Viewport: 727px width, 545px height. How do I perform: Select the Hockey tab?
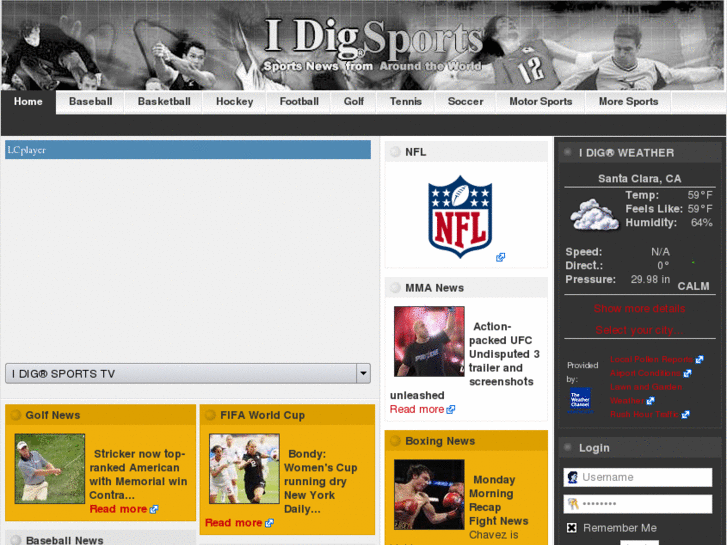235,102
